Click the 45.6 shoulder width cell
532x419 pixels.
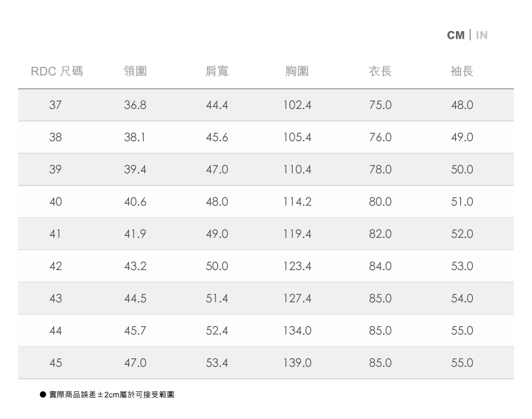tap(217, 137)
